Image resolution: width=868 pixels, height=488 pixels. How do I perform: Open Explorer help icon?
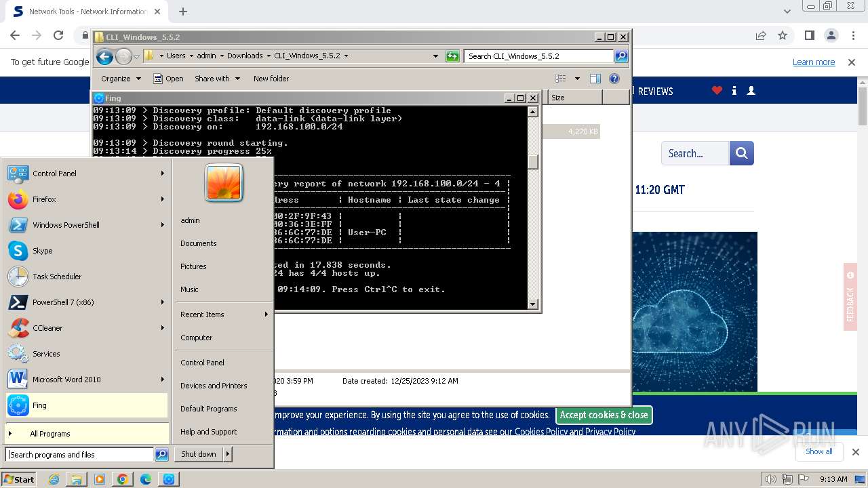click(614, 79)
